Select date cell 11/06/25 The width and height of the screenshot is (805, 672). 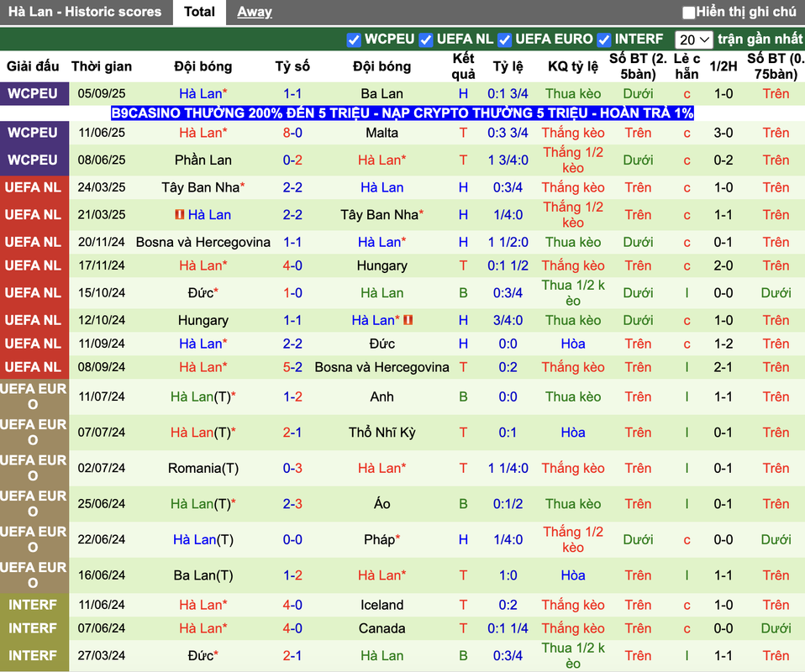102,133
